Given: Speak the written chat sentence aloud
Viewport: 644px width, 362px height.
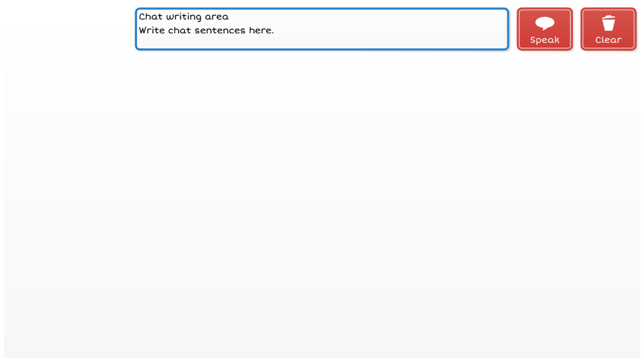Looking at the screenshot, I should pos(545,29).
